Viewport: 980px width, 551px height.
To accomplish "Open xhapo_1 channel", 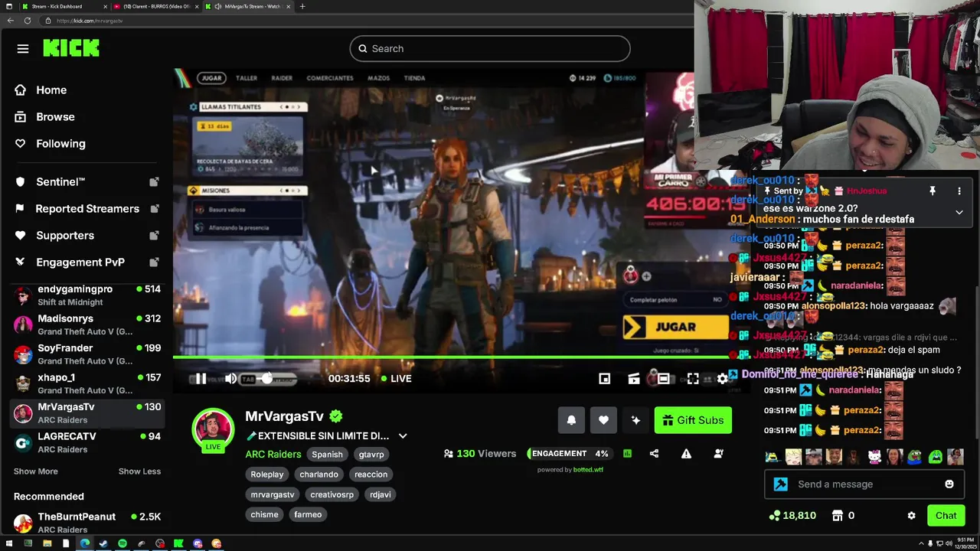I will pyautogui.click(x=87, y=383).
